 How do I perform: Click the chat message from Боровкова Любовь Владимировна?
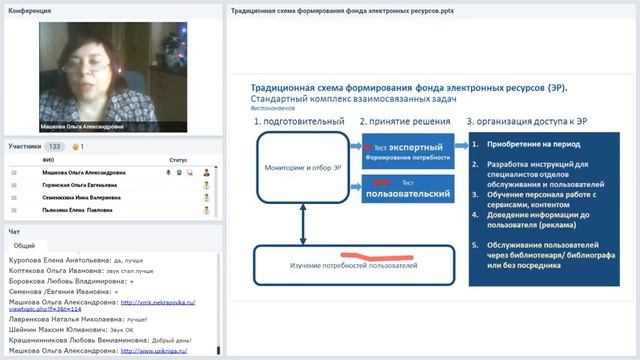pos(71,281)
